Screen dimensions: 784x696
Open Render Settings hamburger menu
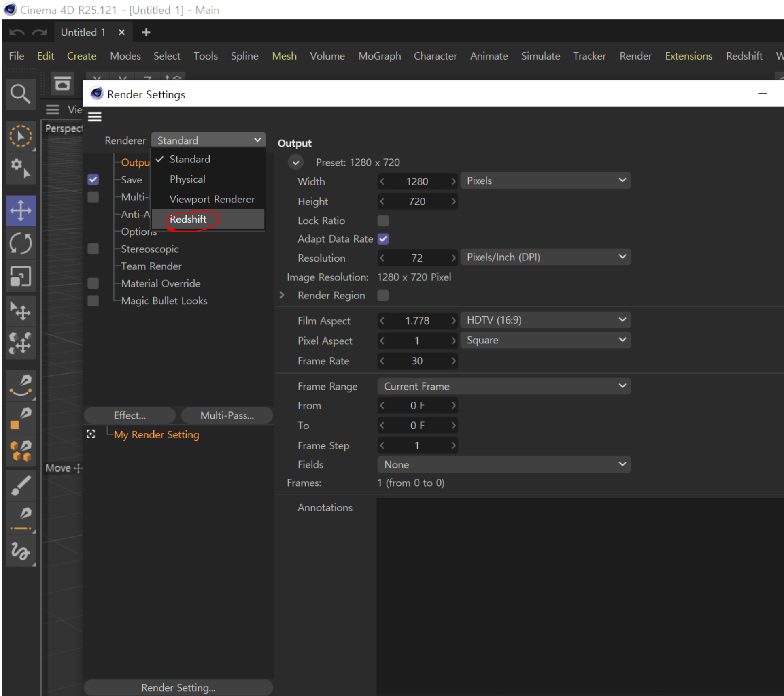pos(95,117)
